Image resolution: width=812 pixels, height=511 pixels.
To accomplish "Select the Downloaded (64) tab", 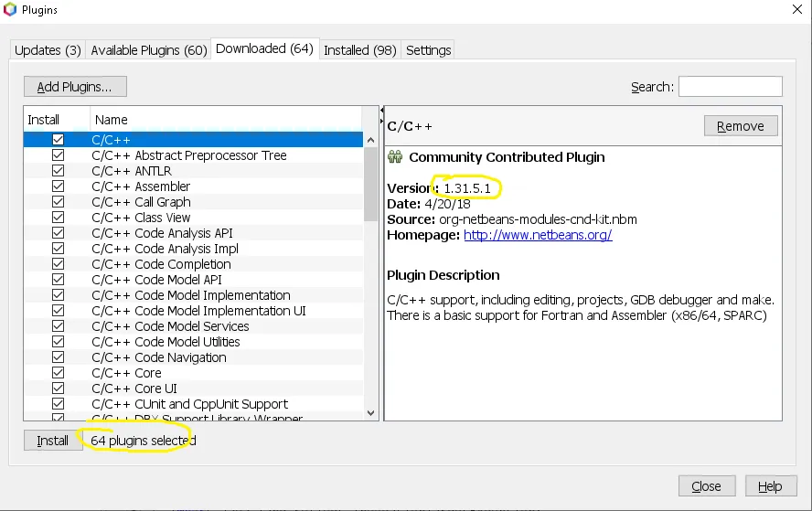I will point(264,48).
